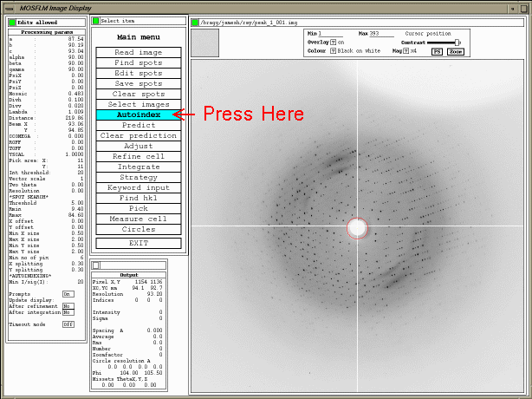This screenshot has height=399, width=532.
Task: Select the Circles menu entry
Action: coord(139,229)
